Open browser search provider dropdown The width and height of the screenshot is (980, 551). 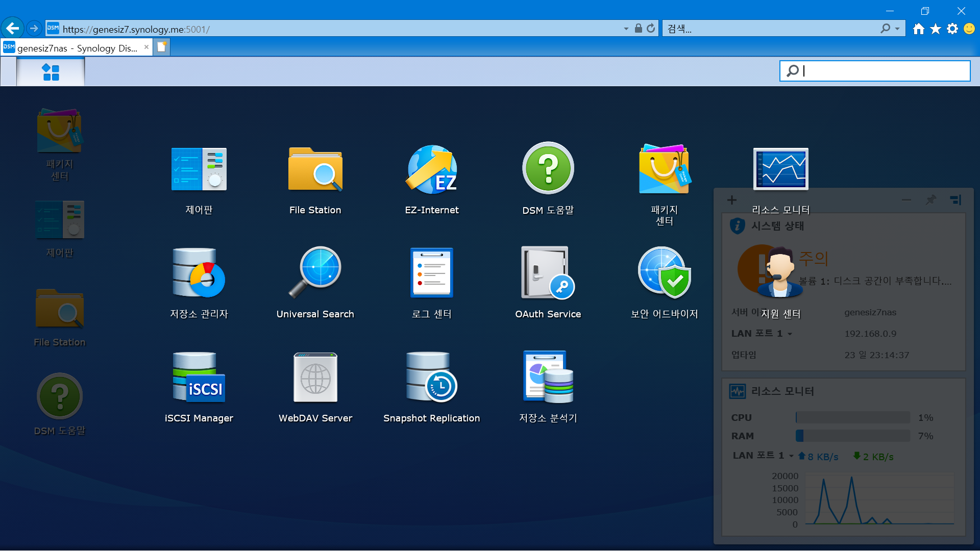point(897,29)
